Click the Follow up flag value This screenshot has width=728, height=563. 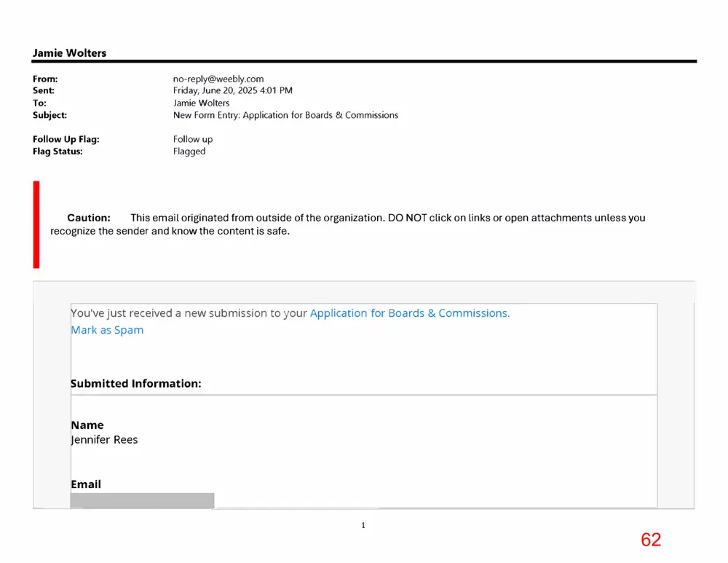[193, 139]
